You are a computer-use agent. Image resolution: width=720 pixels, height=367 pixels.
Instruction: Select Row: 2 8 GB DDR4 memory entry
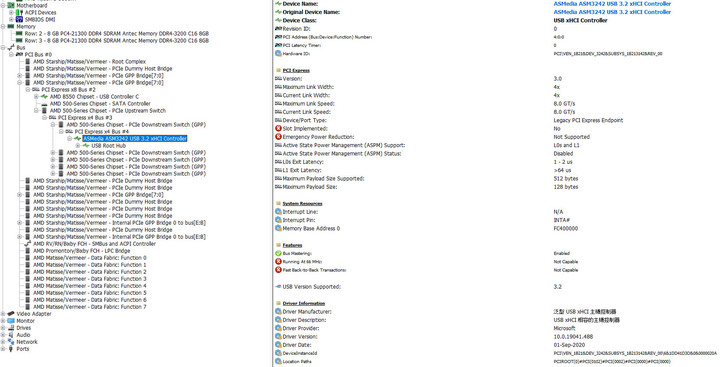click(x=117, y=34)
